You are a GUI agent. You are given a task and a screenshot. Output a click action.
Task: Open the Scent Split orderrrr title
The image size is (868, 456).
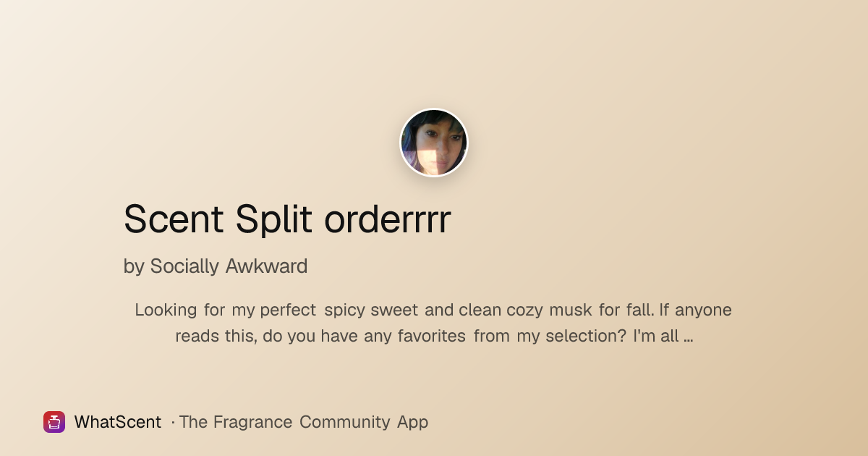tap(287, 219)
